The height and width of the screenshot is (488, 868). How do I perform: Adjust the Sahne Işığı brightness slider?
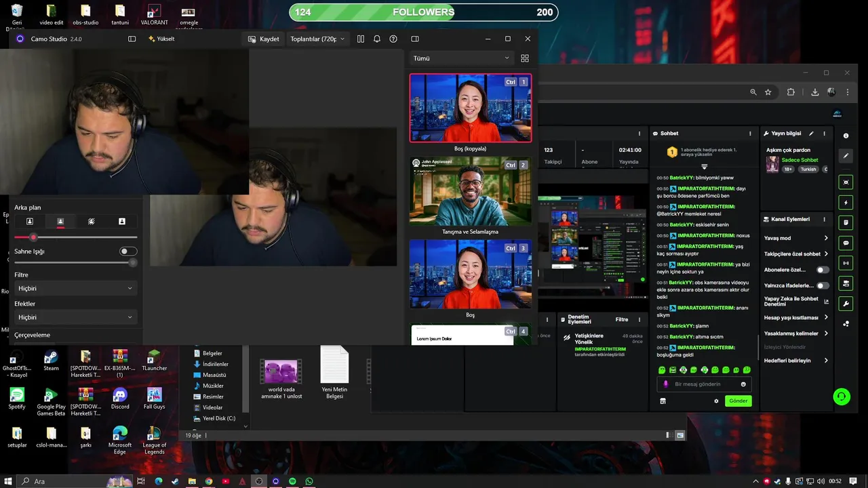pos(75,262)
